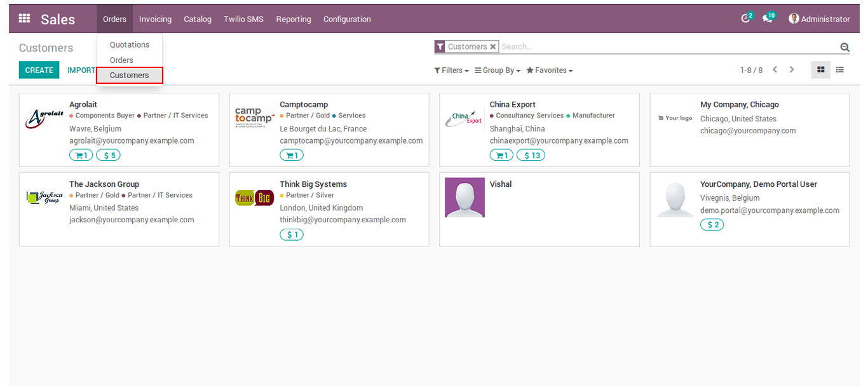Open Agrolait's sales orders cart badge
Viewport: 868px width, 390px height.
tap(81, 155)
